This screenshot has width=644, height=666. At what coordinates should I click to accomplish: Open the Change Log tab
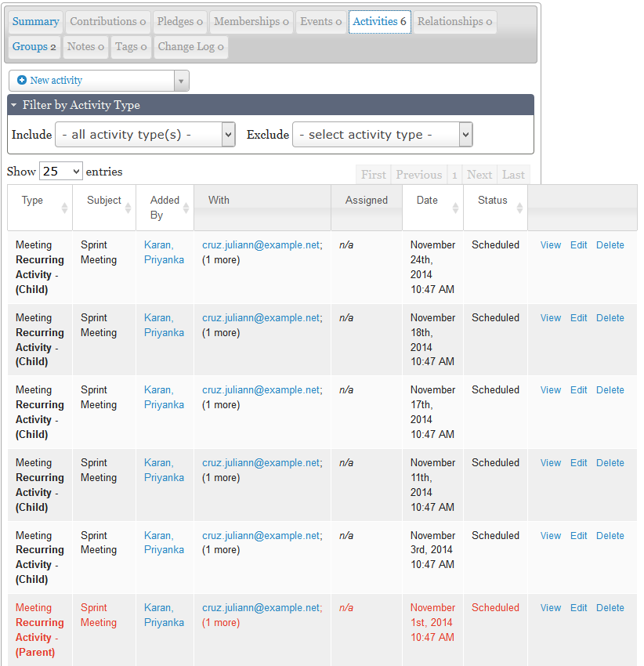[x=190, y=47]
